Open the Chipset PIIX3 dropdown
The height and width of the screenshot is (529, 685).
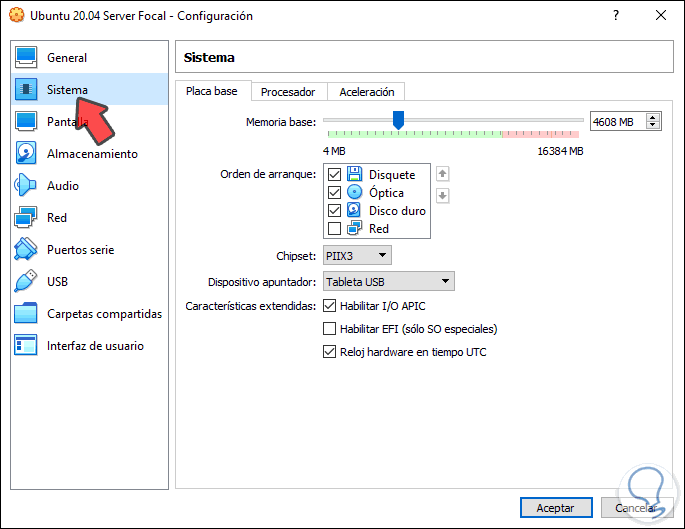357,255
